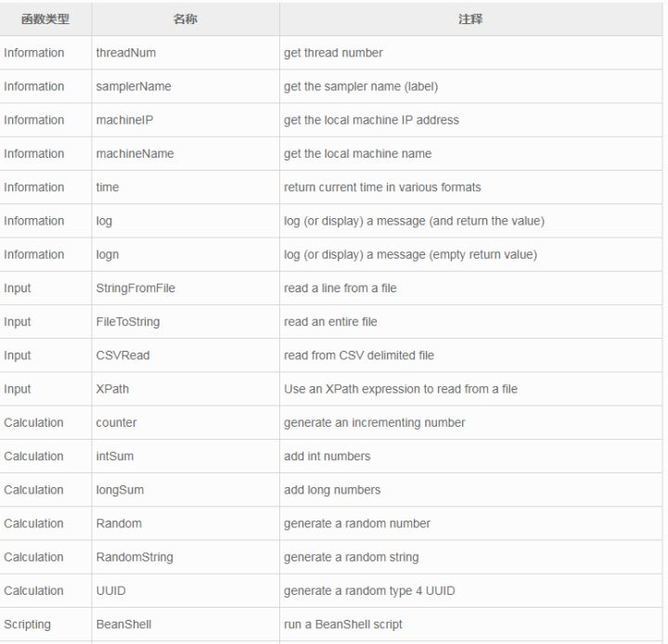Click the 函数类型 column header
The image size is (668, 644).
coord(45,19)
